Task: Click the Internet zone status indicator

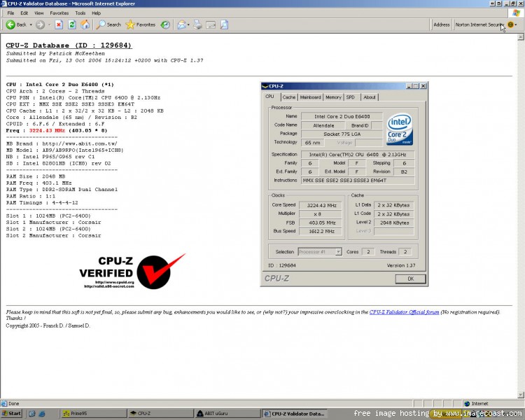Action: 477,404
